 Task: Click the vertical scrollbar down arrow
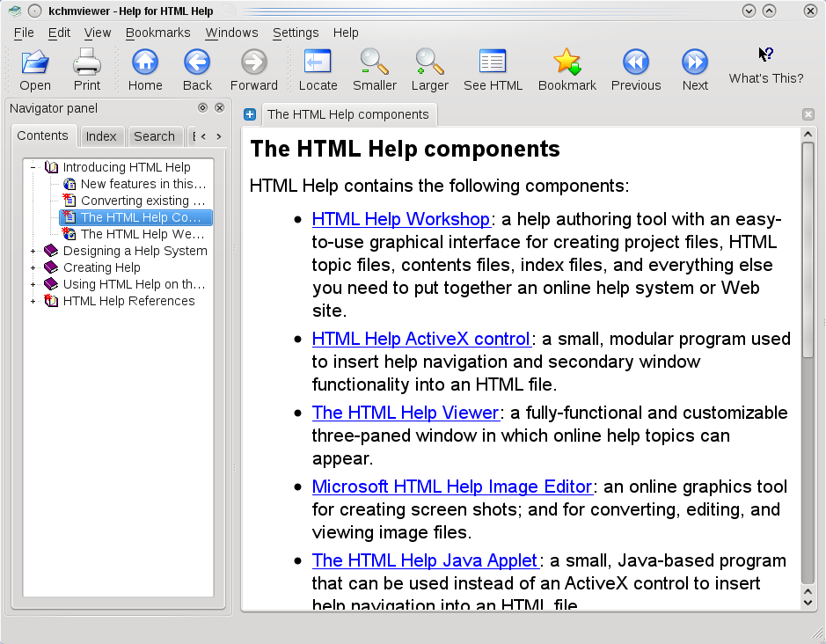click(x=808, y=603)
